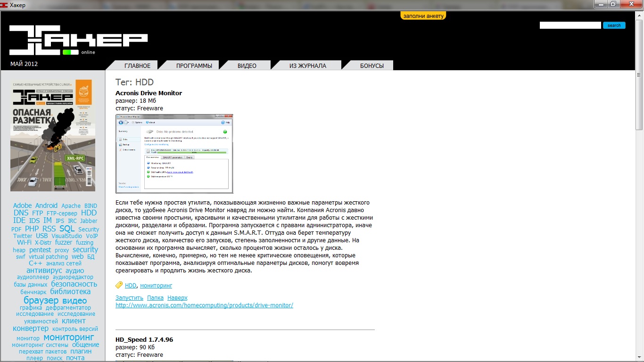The height and width of the screenshot is (362, 644).
Task: Switch to the ГЛАВНОЕ tab
Action: (x=137, y=66)
